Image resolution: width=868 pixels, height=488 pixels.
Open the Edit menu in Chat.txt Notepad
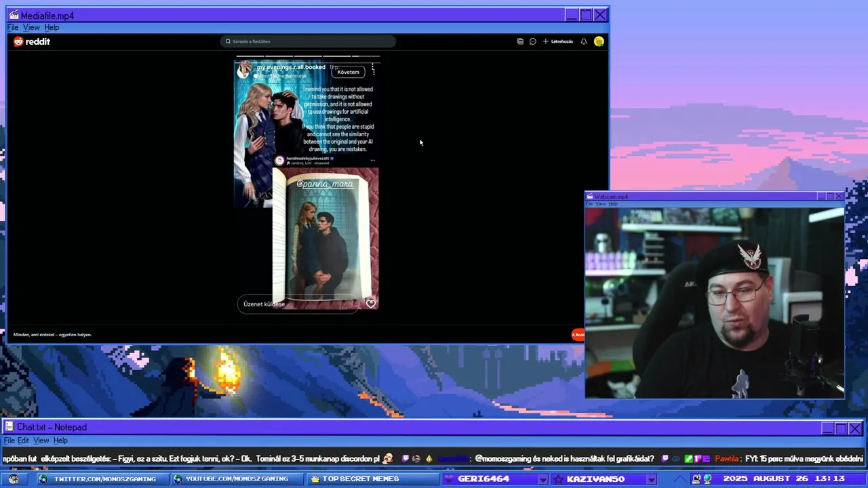23,441
